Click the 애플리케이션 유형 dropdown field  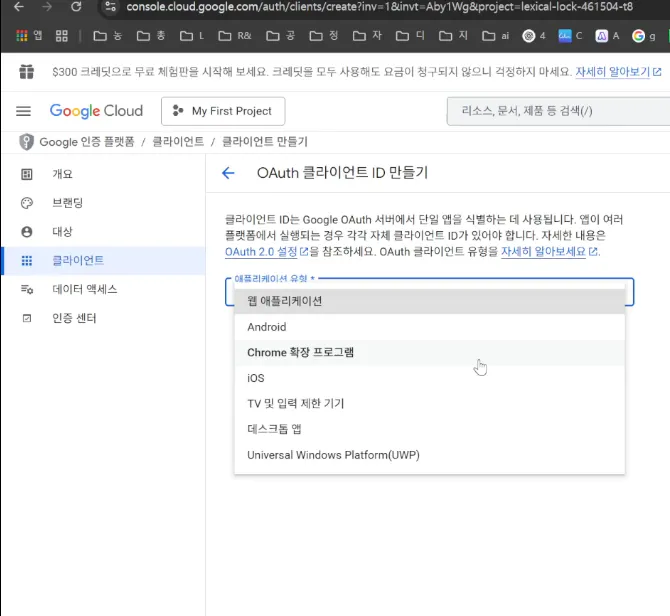429,292
